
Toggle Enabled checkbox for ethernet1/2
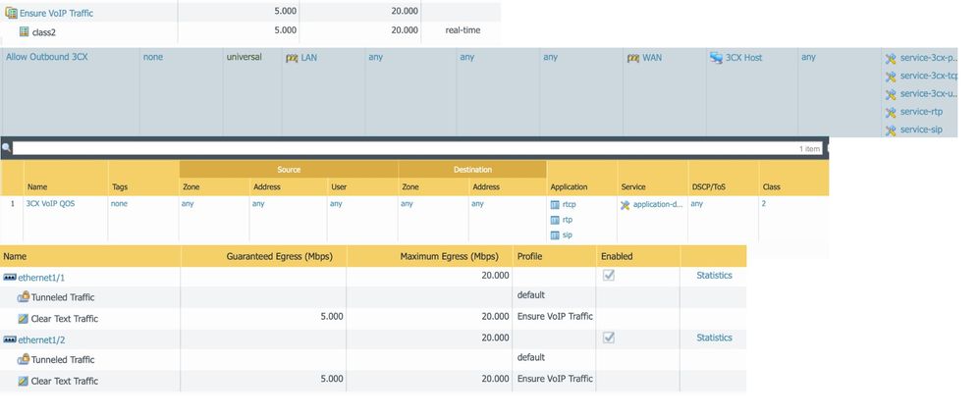[x=609, y=338]
